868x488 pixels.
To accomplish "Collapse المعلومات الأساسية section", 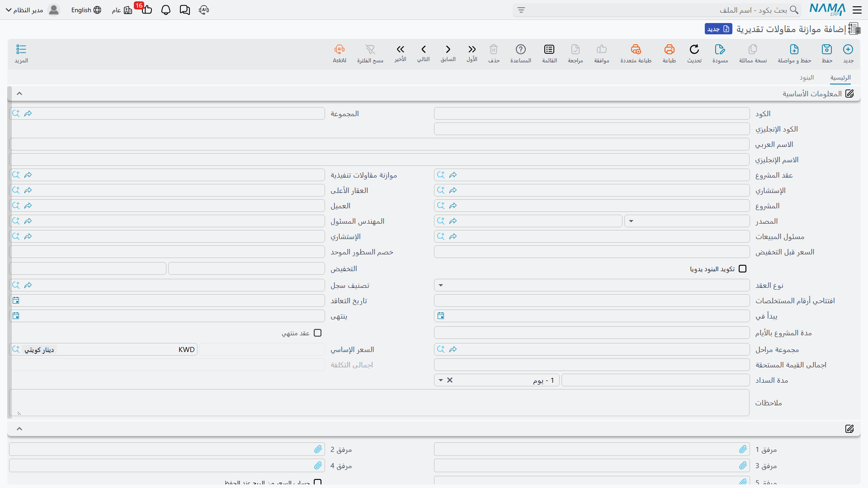I will [19, 94].
